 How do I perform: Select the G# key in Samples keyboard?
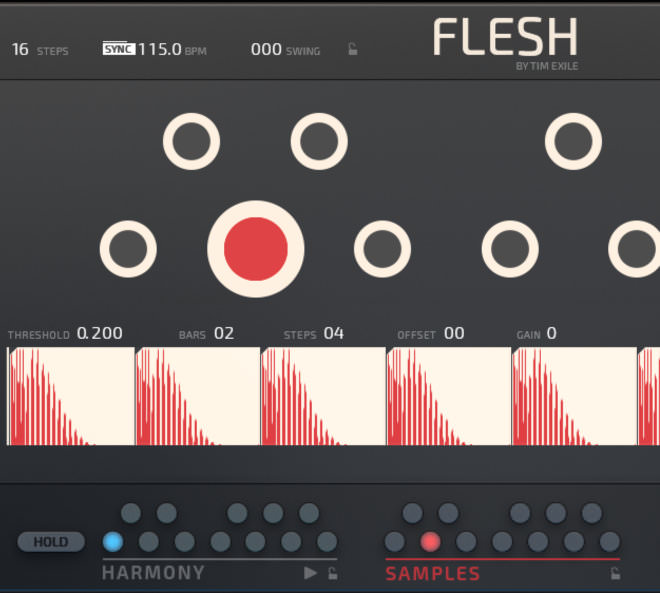556,513
